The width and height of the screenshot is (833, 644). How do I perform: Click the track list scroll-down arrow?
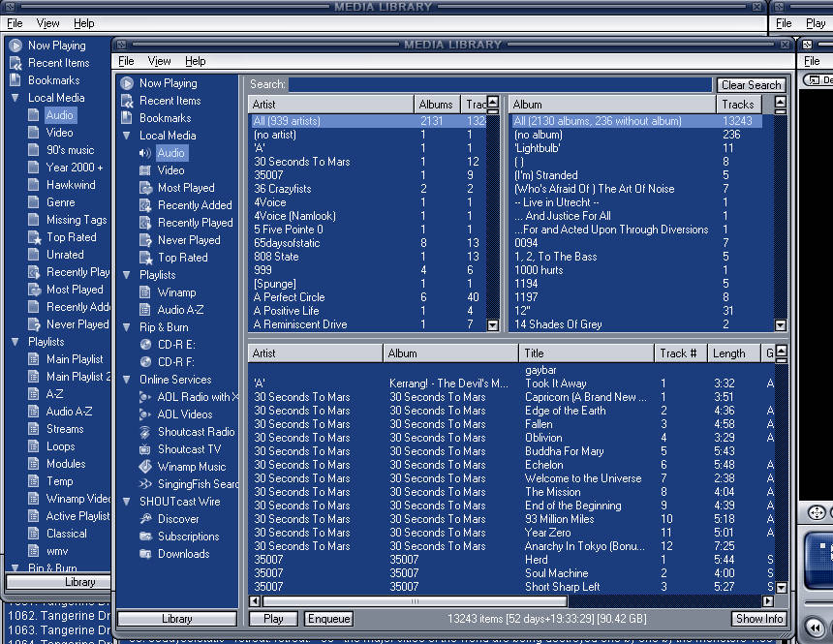pyautogui.click(x=781, y=588)
